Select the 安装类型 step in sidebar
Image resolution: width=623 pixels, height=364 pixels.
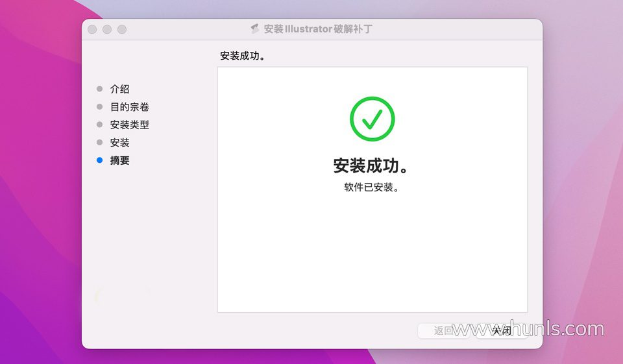point(130,125)
